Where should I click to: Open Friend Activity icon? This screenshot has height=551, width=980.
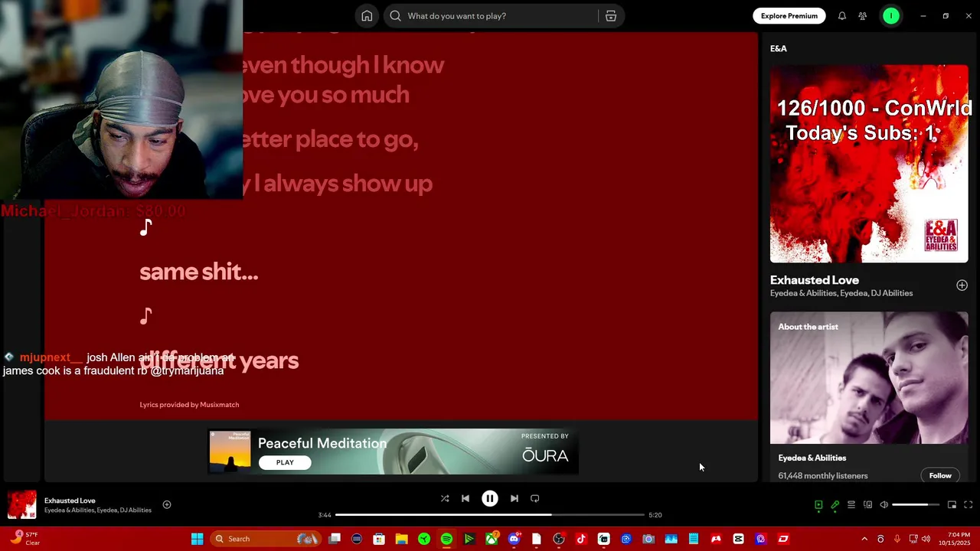[x=863, y=16]
